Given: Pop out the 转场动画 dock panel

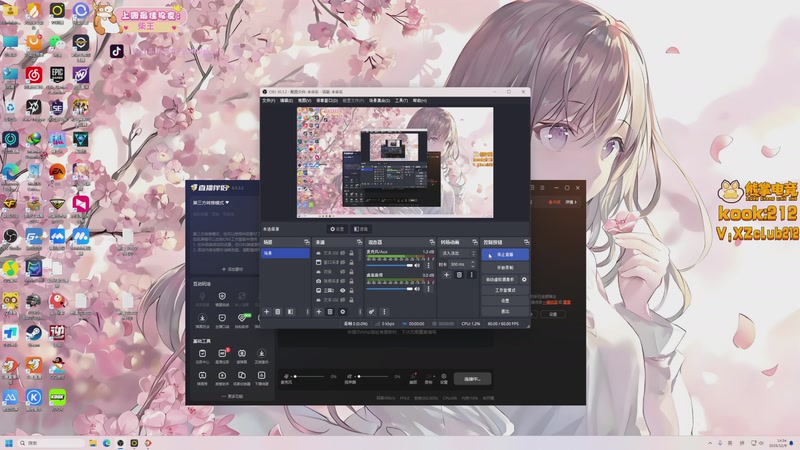Looking at the screenshot, I should [x=475, y=242].
